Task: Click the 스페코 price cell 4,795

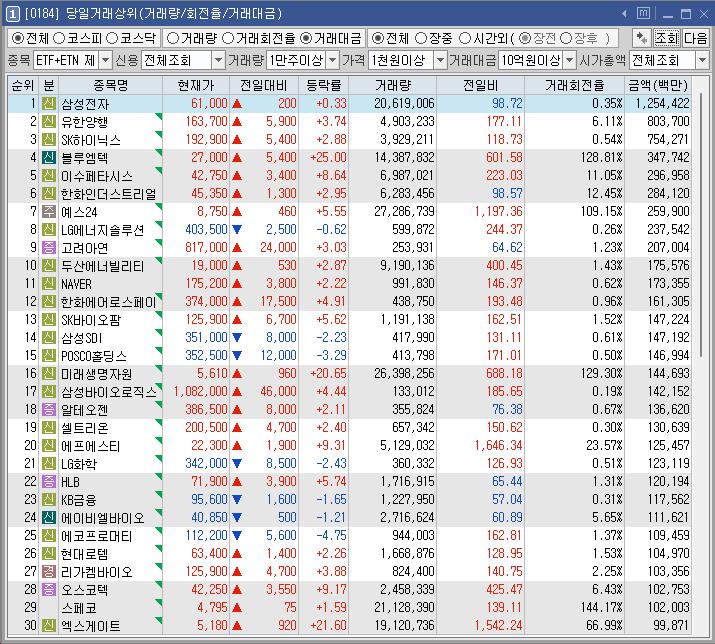Action: point(212,608)
